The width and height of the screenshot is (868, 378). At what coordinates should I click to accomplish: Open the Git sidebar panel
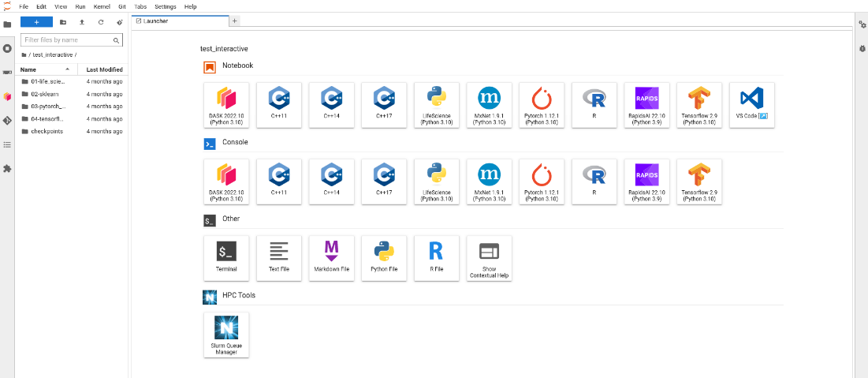pos(7,120)
